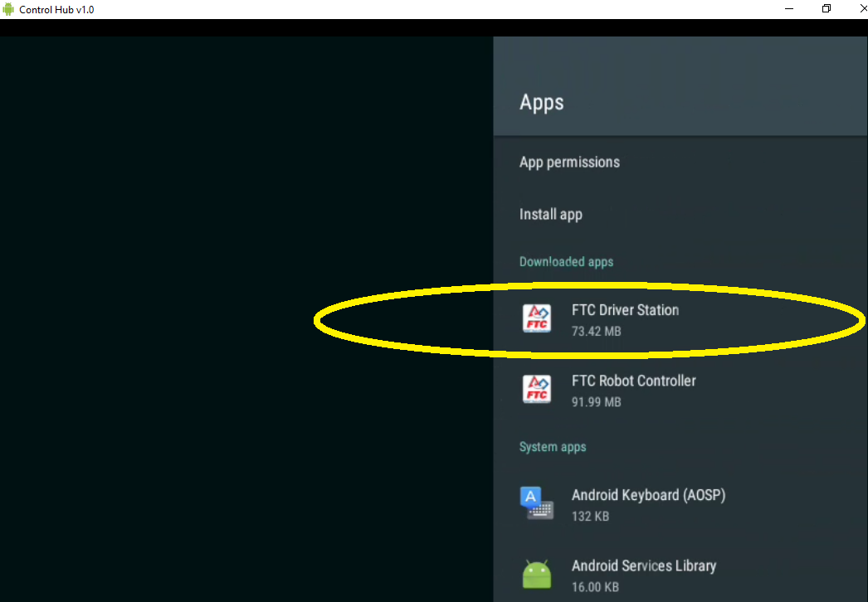The image size is (868, 602).
Task: Restore down the Control Hub window
Action: coord(826,9)
